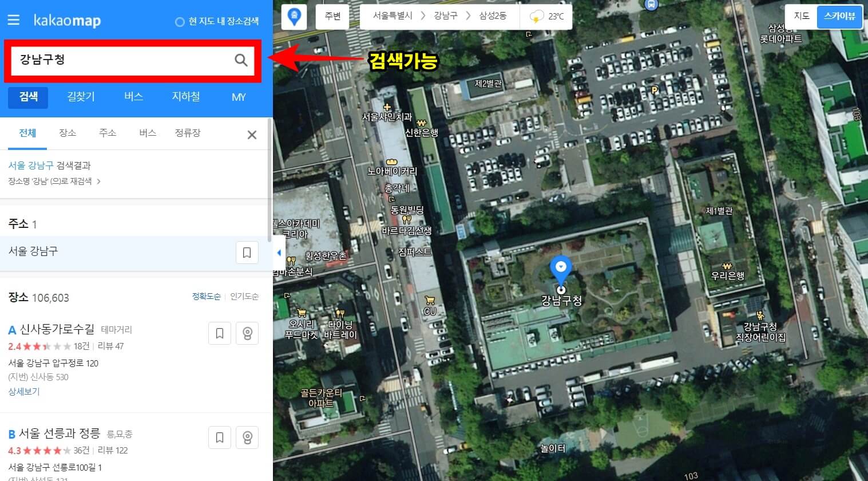
Task: Click the 오시리 푸드마켓 map label
Action: point(302,329)
